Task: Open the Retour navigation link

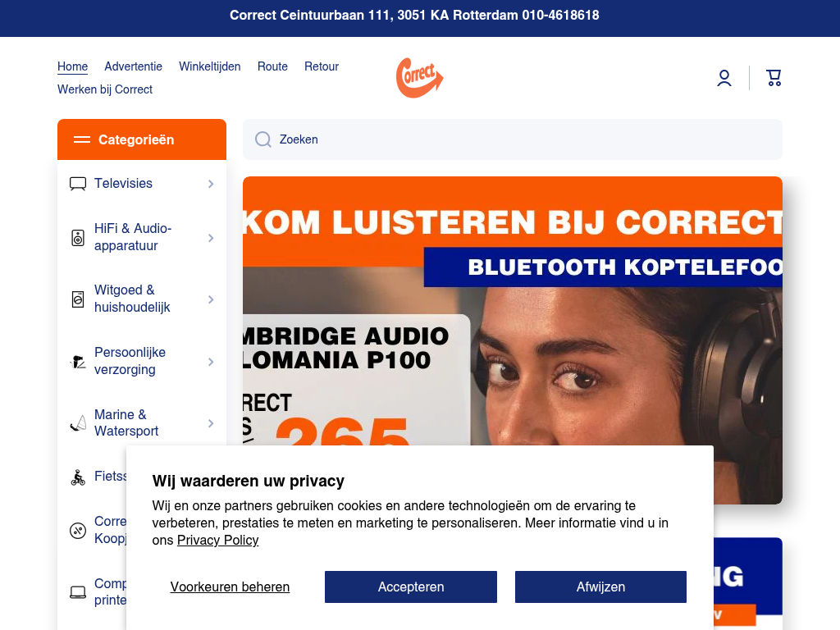Action: coord(322,66)
